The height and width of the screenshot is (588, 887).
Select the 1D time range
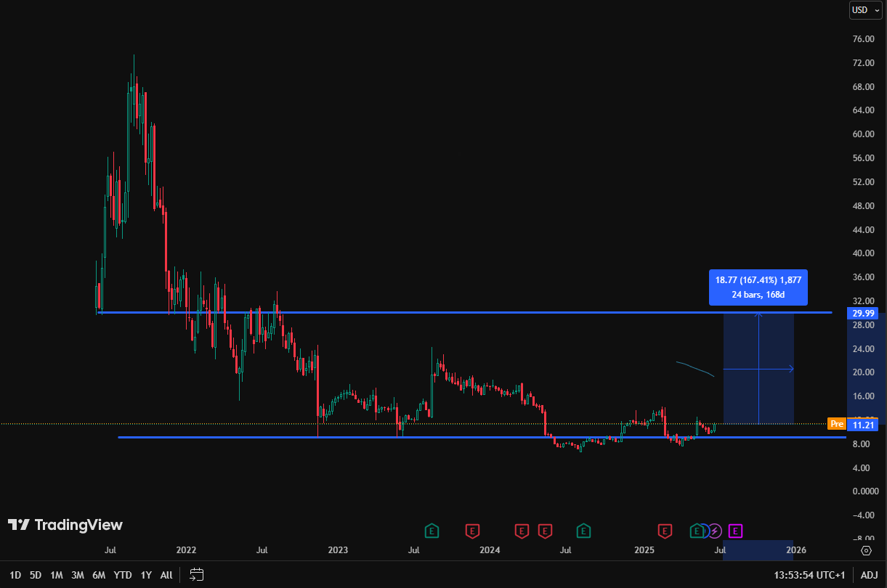coord(15,575)
